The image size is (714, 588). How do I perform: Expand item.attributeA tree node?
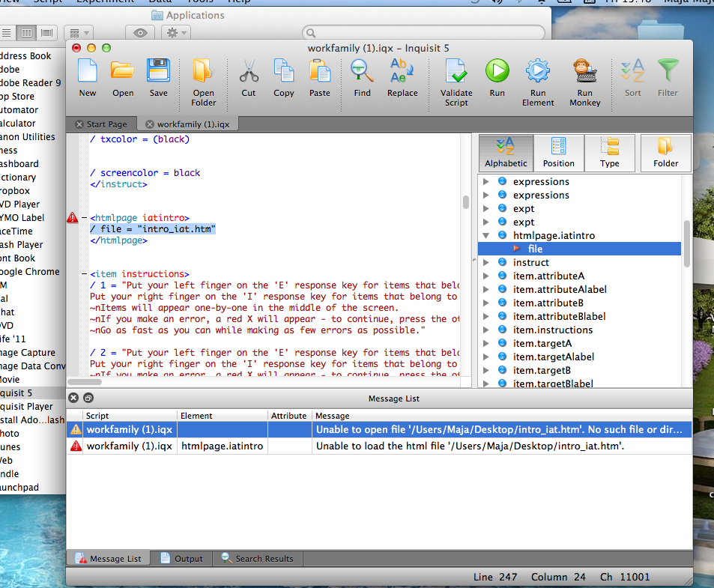point(486,276)
